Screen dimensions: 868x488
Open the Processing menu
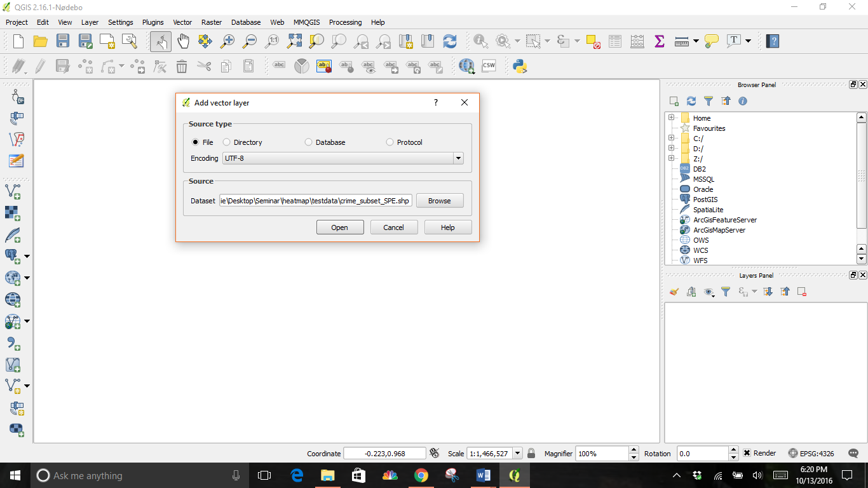click(345, 22)
